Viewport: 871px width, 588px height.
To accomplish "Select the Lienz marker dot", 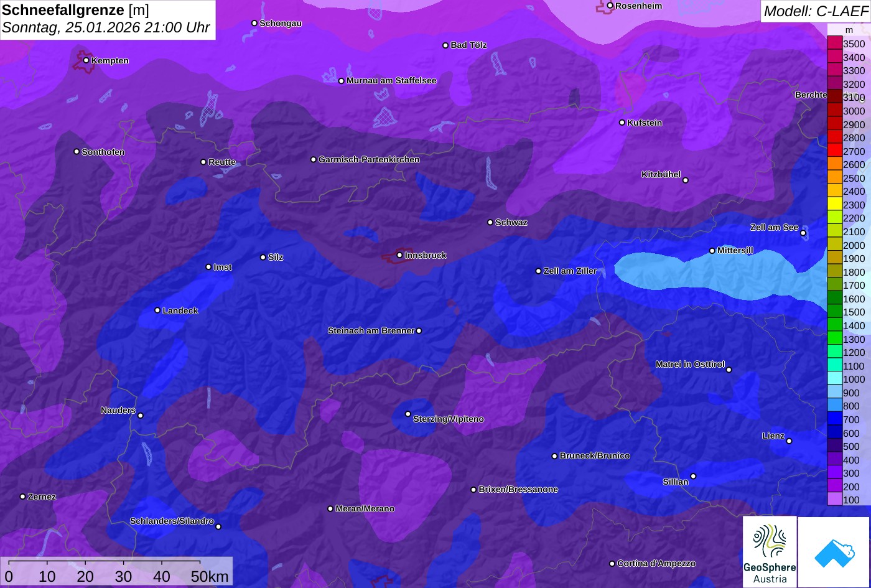I will click(789, 441).
